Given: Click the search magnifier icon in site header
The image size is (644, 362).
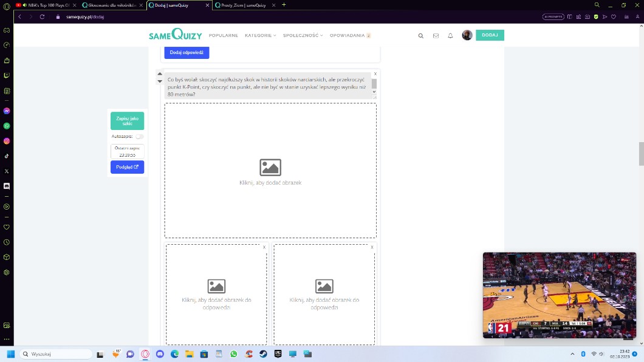Looking at the screenshot, I should pyautogui.click(x=420, y=36).
